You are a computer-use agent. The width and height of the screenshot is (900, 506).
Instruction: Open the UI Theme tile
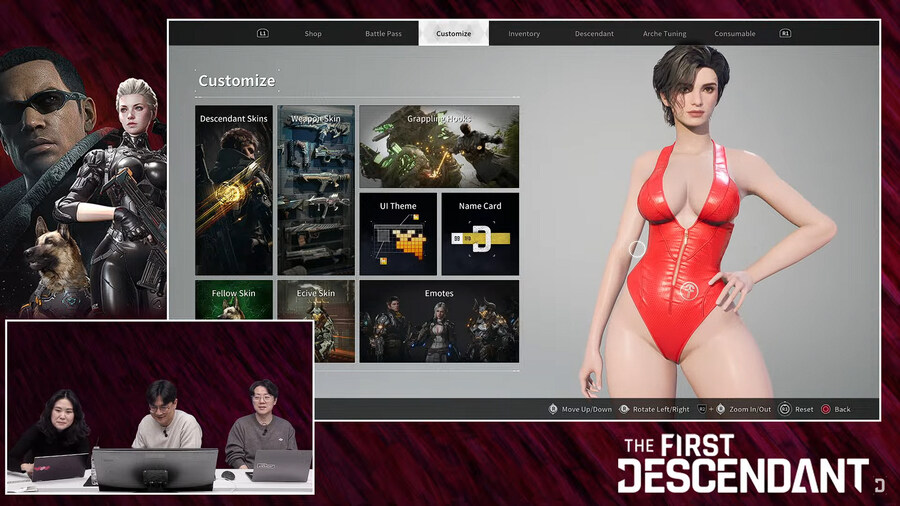[398, 234]
